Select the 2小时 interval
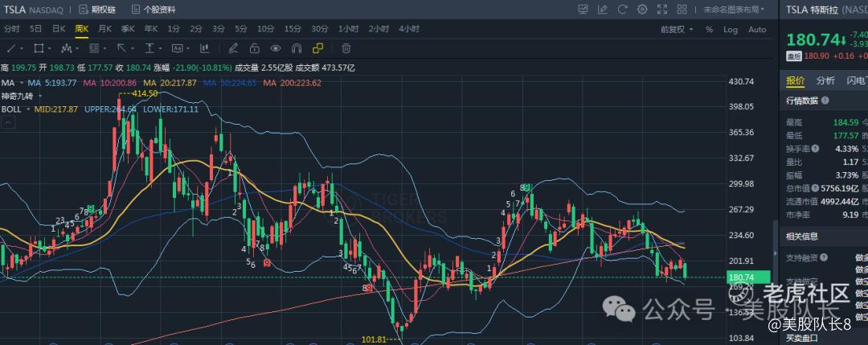The width and height of the screenshot is (868, 345). (379, 29)
